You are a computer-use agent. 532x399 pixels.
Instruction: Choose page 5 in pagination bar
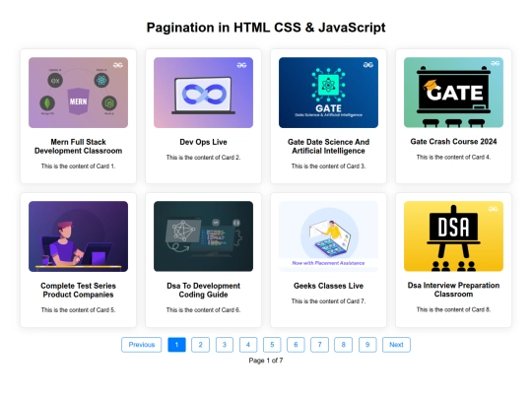tap(272, 345)
